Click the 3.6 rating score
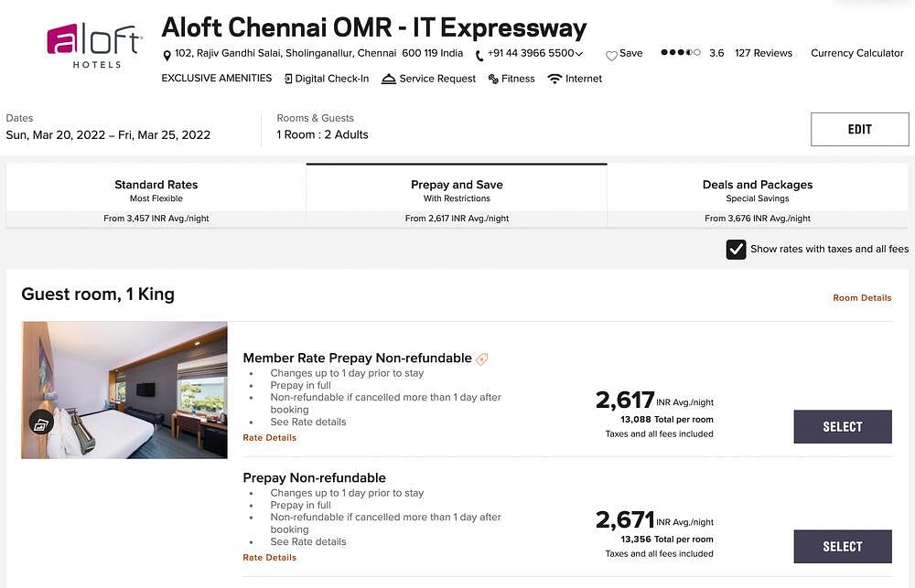Image resolution: width=915 pixels, height=588 pixels. (716, 53)
